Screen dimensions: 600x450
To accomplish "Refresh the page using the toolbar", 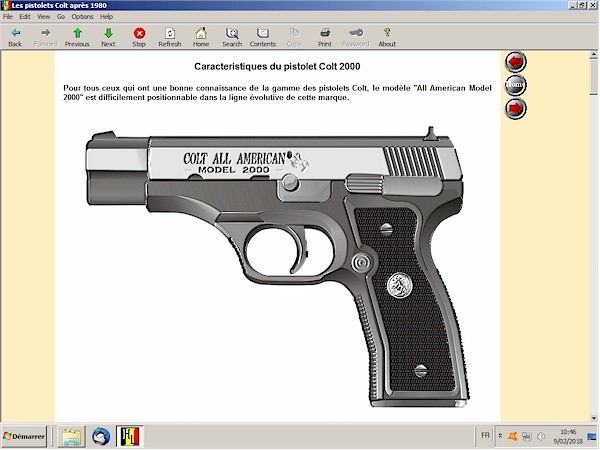I will 170,37.
